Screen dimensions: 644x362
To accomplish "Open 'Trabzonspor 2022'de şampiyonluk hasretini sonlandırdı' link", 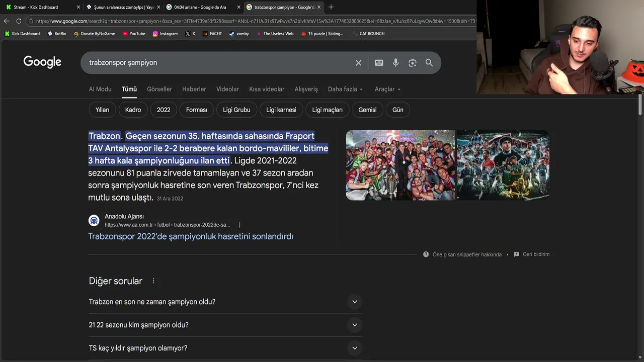I will click(191, 236).
